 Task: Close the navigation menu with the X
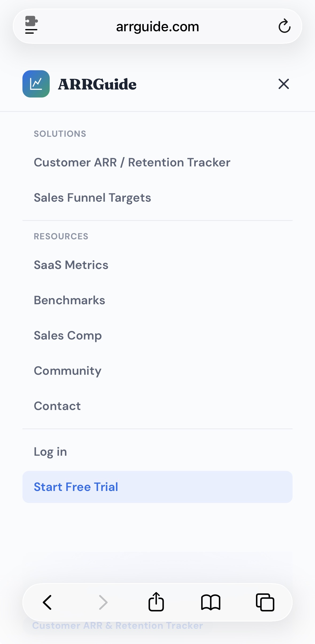tap(283, 84)
